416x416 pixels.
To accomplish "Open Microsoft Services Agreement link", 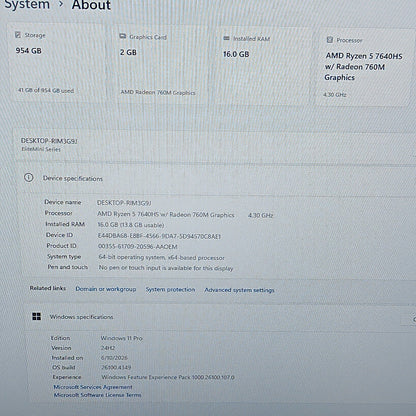I will tap(93, 387).
